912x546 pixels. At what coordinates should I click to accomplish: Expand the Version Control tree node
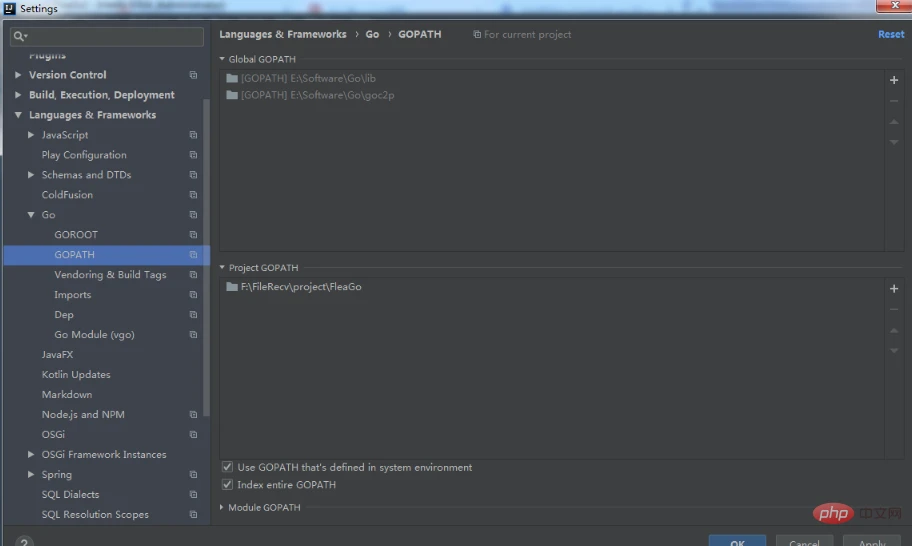(x=18, y=75)
